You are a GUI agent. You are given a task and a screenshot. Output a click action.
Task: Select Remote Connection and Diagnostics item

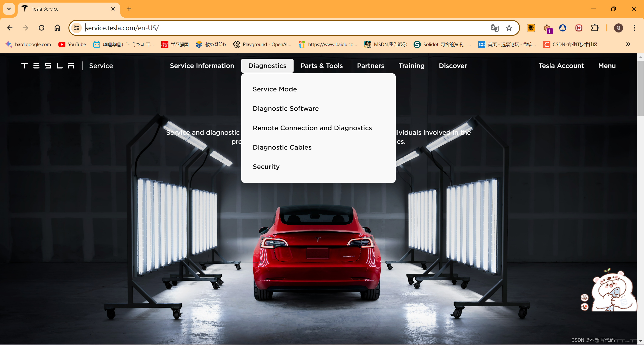pos(312,128)
